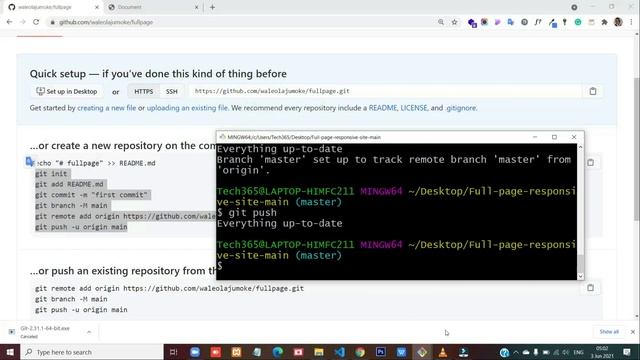
Task: Open File Explorer from the taskbar
Action: tap(319, 352)
